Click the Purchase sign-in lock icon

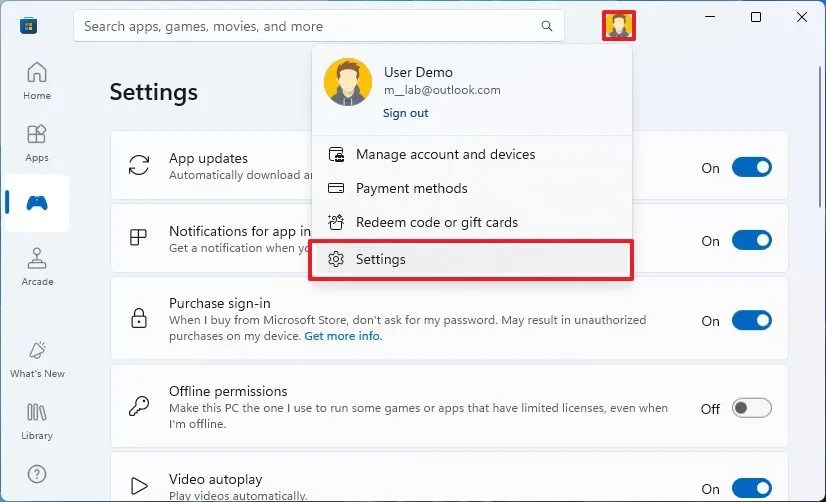click(139, 318)
